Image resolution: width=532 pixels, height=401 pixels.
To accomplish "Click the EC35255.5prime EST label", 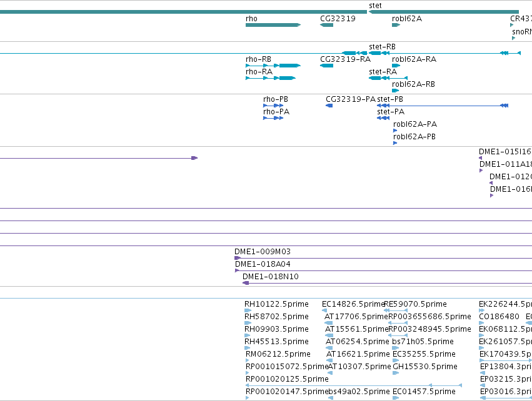I will 424,355.
